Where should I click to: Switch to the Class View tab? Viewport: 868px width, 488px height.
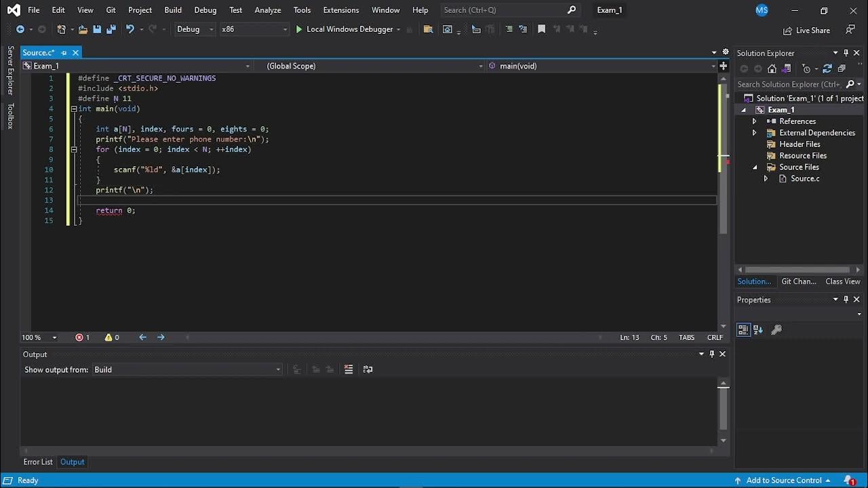coord(843,281)
